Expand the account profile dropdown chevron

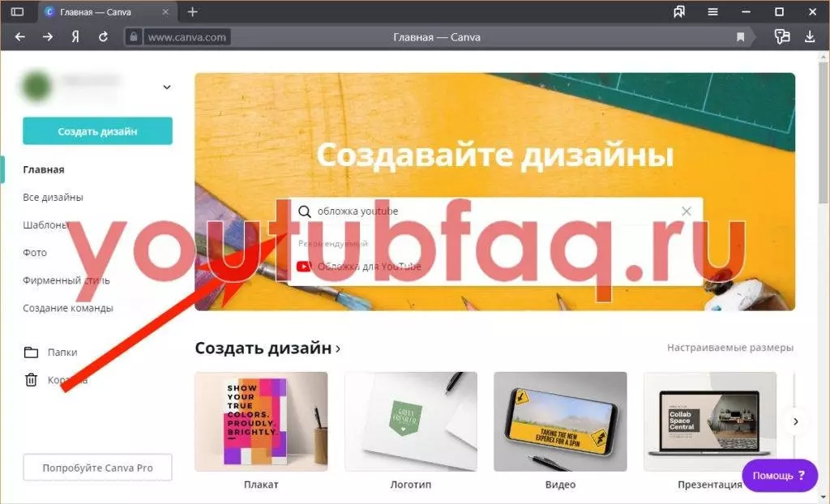coord(167,87)
